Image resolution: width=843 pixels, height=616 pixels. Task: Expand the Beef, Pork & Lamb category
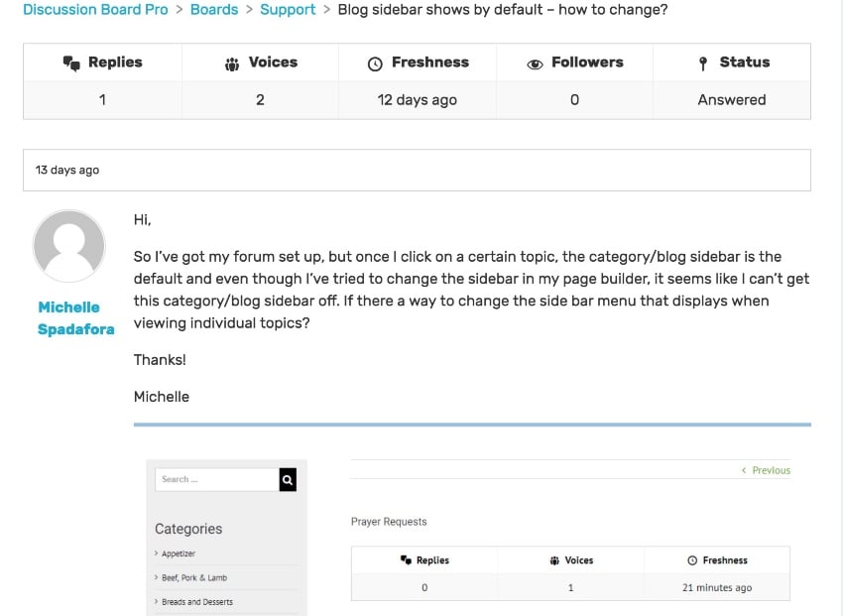pyautogui.click(x=193, y=577)
